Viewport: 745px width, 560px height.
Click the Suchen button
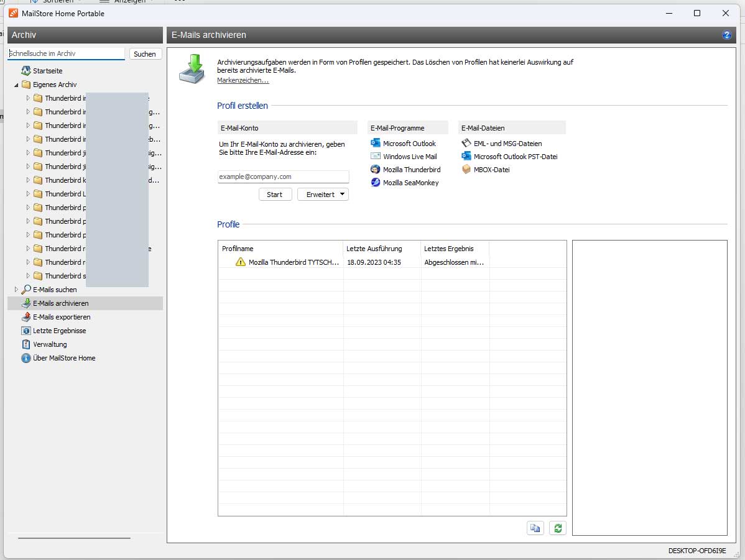pyautogui.click(x=146, y=53)
